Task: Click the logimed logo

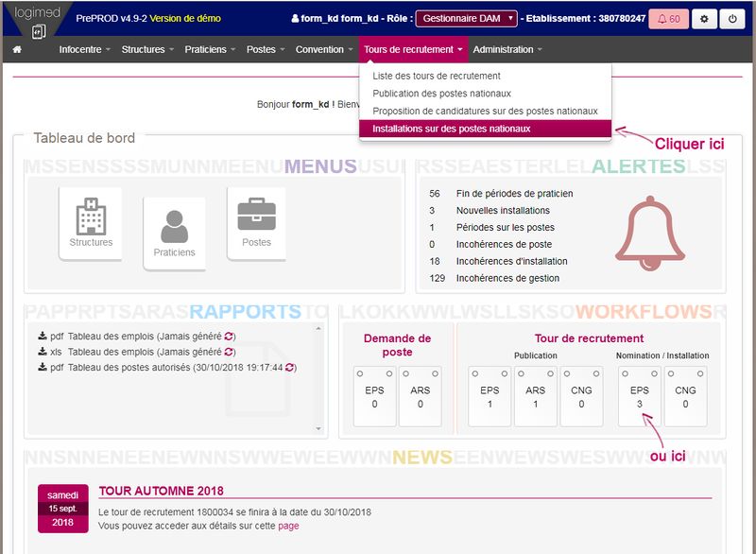Action: (38, 21)
